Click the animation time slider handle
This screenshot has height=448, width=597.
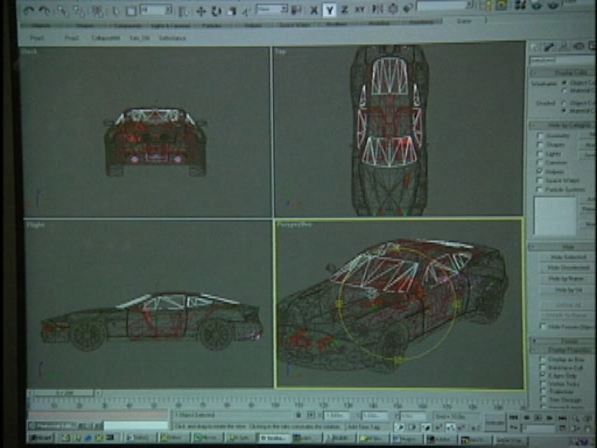(64, 392)
